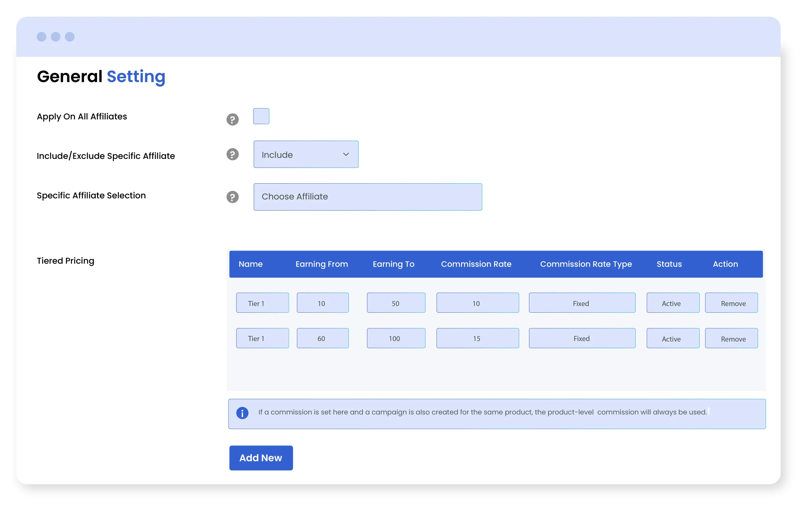
Task: Click Commission Rate field showing 15
Action: (477, 338)
